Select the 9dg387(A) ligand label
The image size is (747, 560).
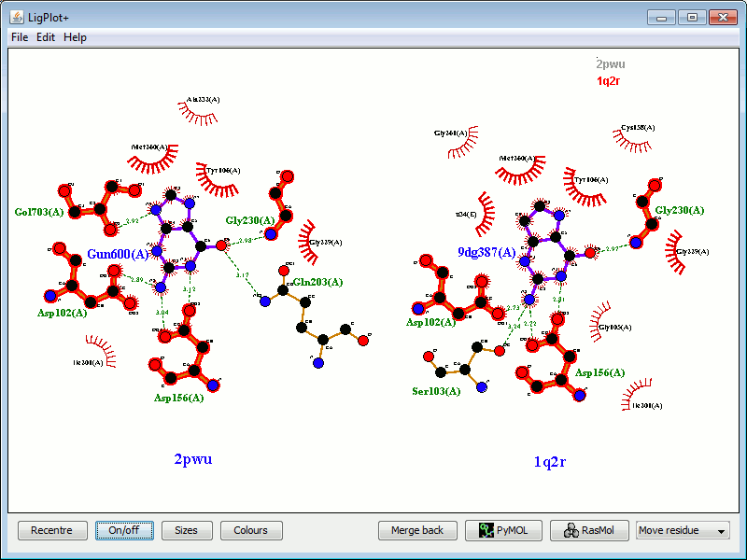coord(486,252)
